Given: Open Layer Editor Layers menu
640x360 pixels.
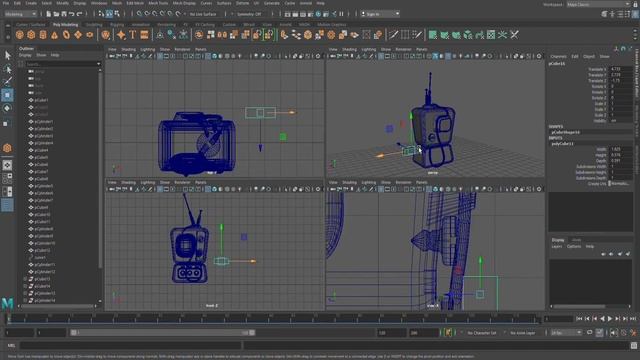Looking at the screenshot, I should tap(557, 247).
